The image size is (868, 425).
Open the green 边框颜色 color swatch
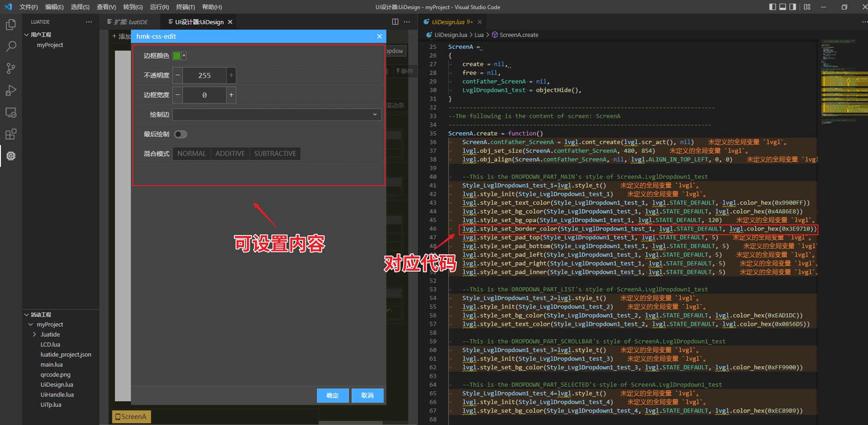tap(177, 56)
